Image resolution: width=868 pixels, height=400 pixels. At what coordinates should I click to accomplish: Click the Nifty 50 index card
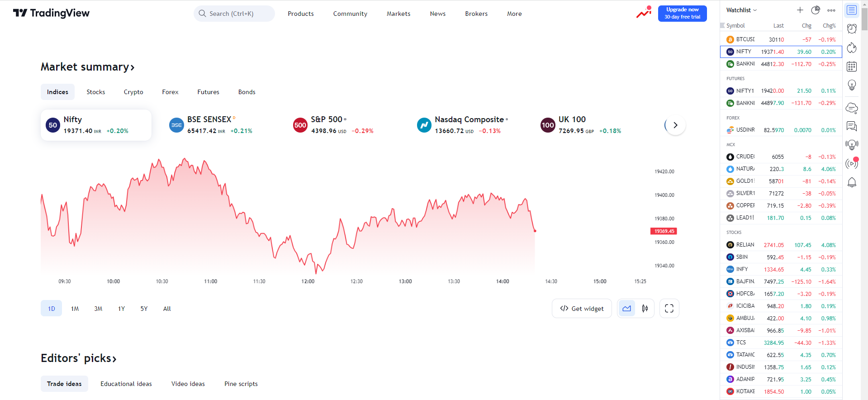pyautogui.click(x=96, y=125)
